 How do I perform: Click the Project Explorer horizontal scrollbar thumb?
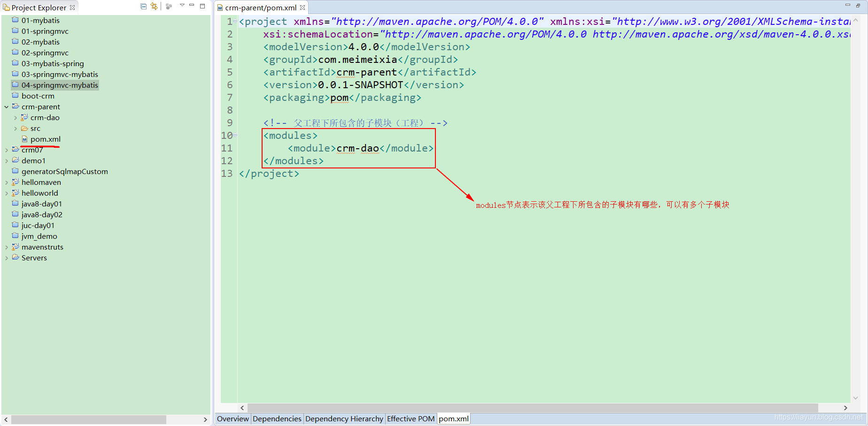point(89,419)
